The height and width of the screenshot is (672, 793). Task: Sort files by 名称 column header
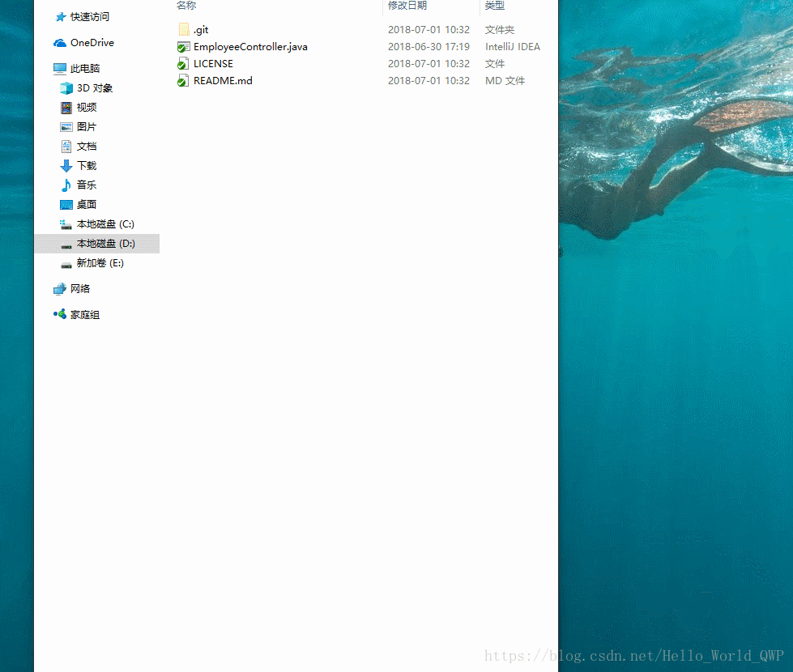click(x=186, y=6)
